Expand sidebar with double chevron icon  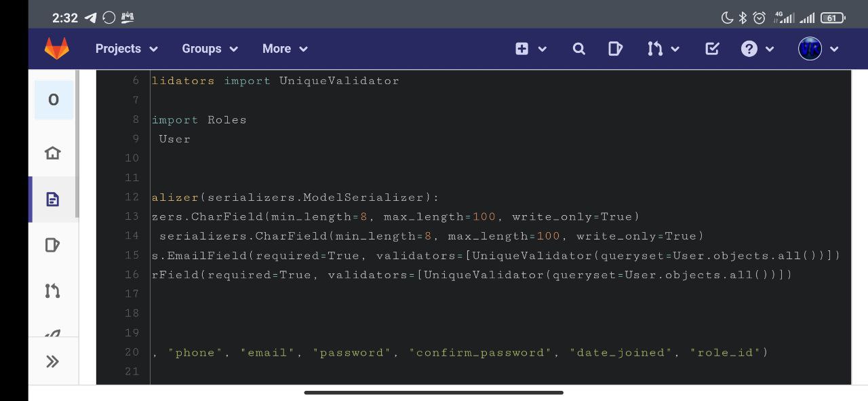(53, 362)
